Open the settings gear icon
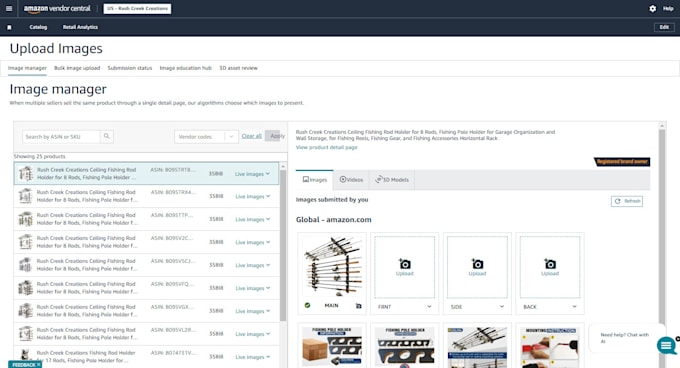 [x=652, y=8]
